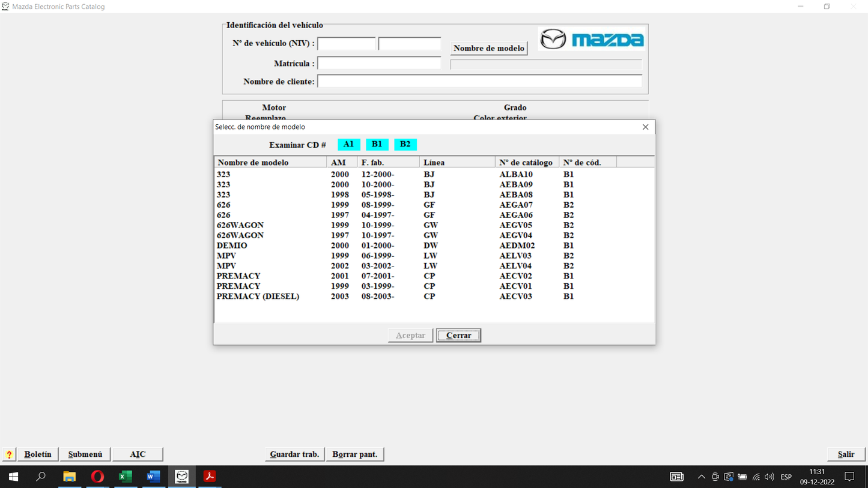The height and width of the screenshot is (488, 868).
Task: Click the Wi-Fi network tray icon
Action: click(756, 477)
